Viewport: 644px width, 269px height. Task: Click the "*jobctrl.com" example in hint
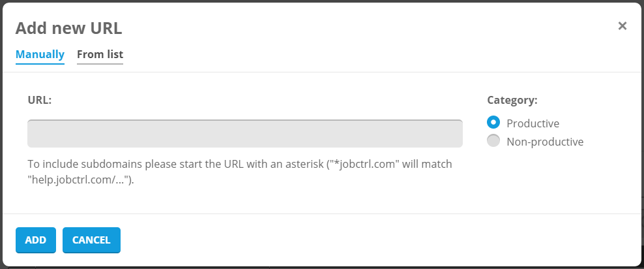pyautogui.click(x=366, y=164)
